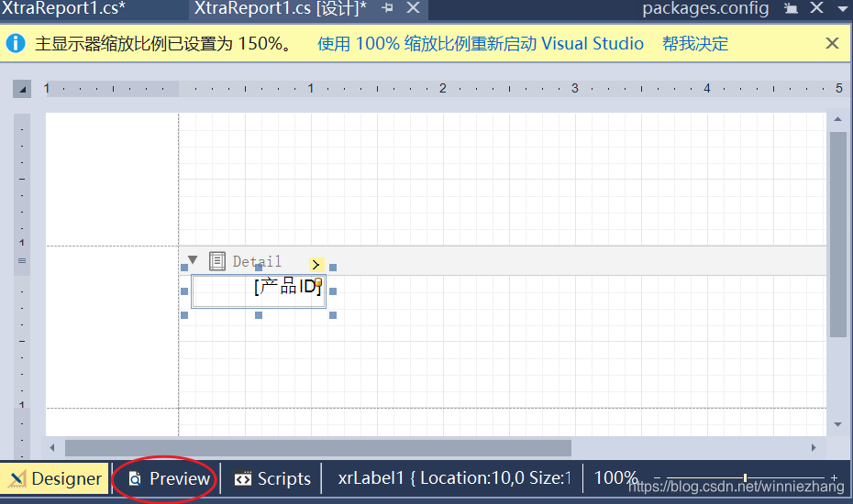The height and width of the screenshot is (504, 853).
Task: Click the lock icon on the 产品ID label
Action: coord(319,281)
